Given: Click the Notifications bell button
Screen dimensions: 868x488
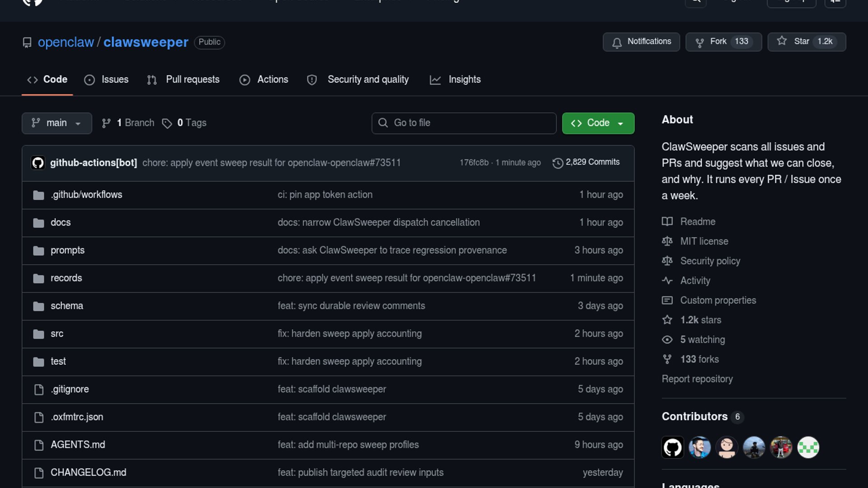Looking at the screenshot, I should click(641, 42).
